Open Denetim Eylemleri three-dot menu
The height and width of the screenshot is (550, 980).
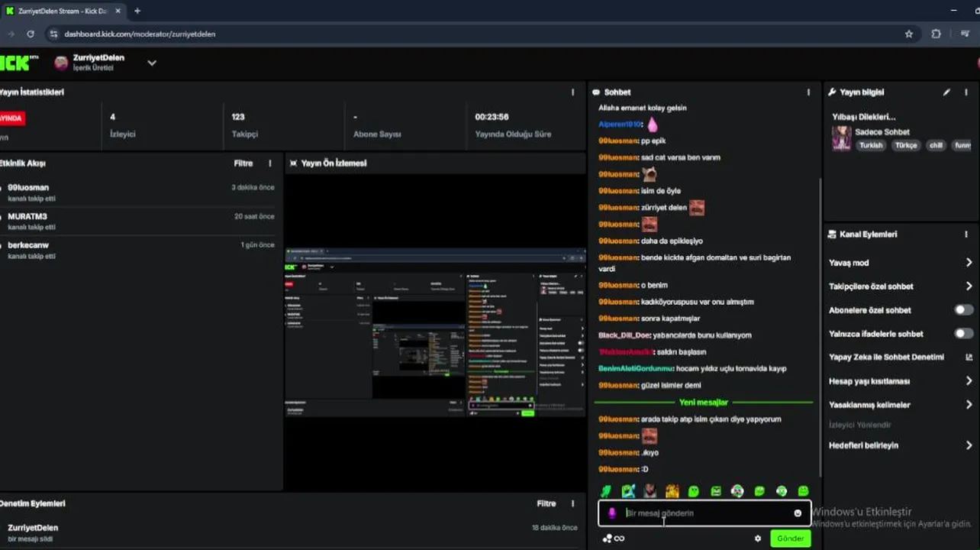point(573,503)
